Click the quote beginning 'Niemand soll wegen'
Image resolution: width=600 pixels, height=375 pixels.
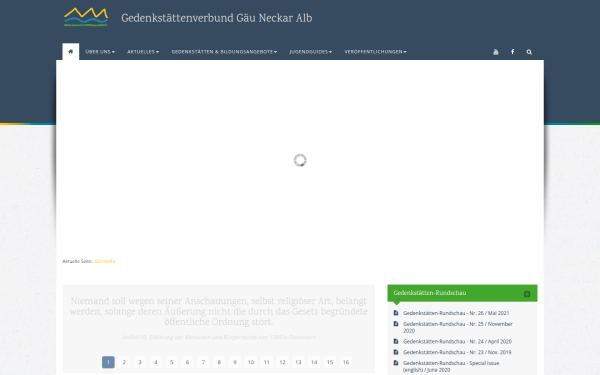click(218, 311)
